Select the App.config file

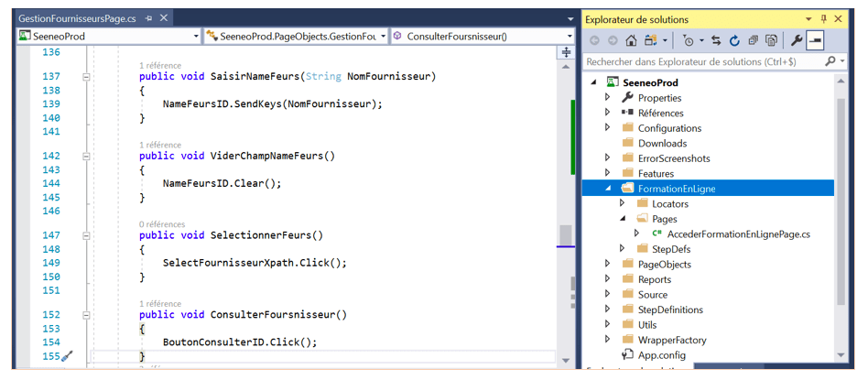pyautogui.click(x=661, y=355)
